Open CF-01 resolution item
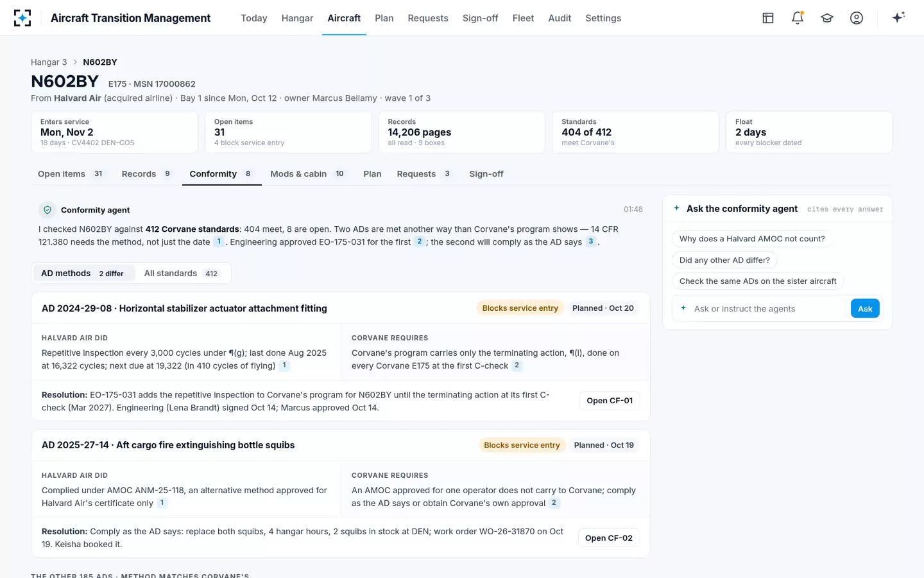Viewport: 924px width, 578px height. click(x=610, y=401)
